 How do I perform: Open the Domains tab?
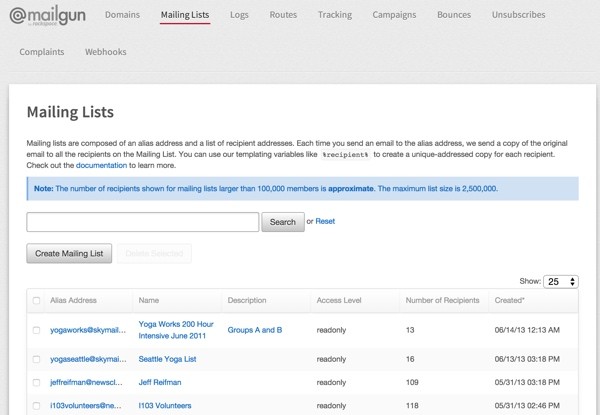tap(122, 15)
